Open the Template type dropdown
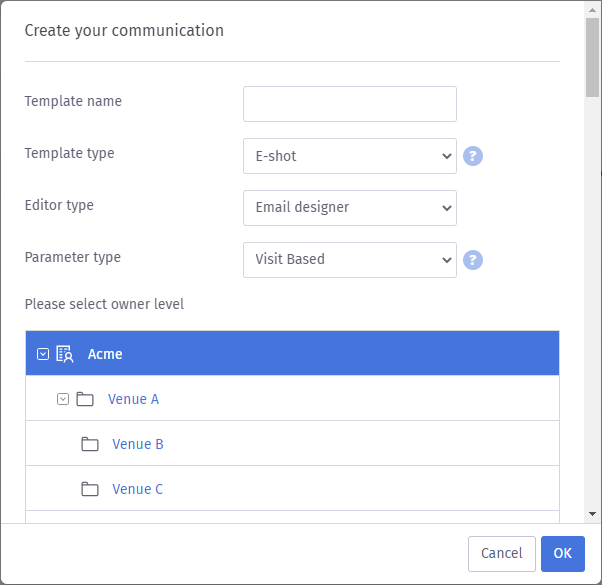Screen dimensions: 602x585 coord(349,156)
